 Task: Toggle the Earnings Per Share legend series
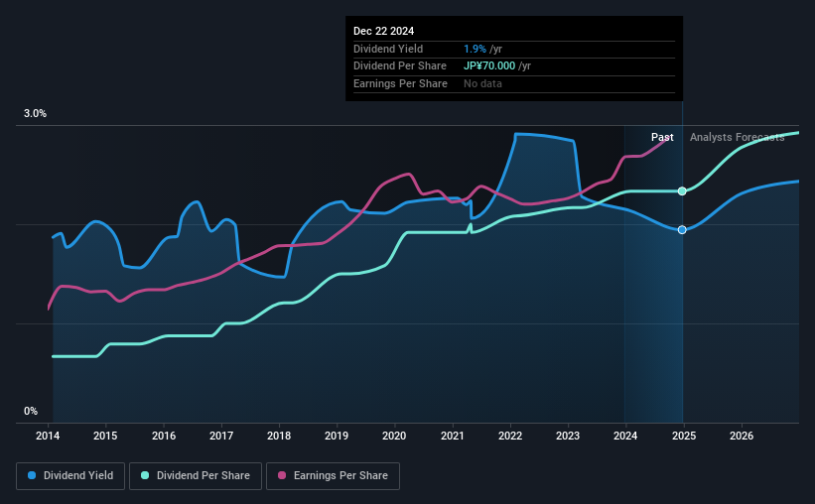tap(334, 476)
